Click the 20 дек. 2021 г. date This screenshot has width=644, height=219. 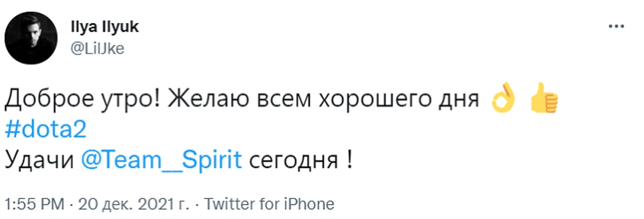pyautogui.click(x=134, y=204)
